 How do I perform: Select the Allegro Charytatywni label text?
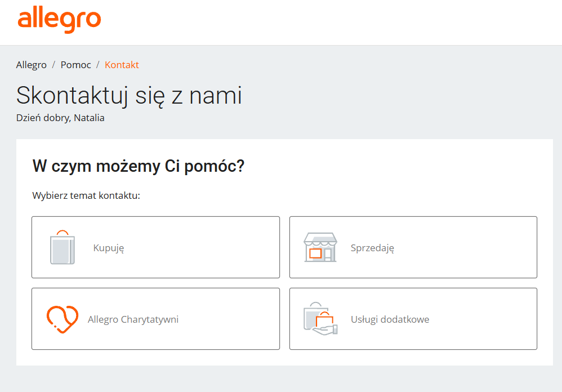tap(133, 319)
